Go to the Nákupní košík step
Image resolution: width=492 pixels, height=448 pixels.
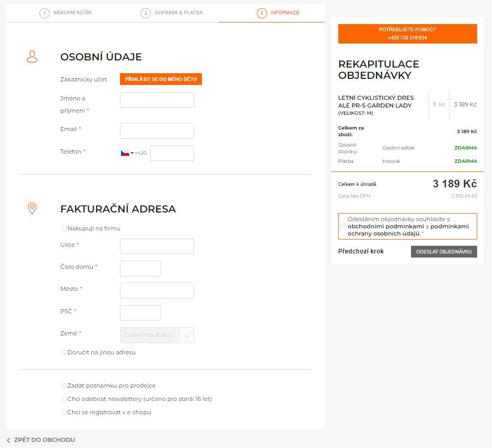(x=66, y=13)
